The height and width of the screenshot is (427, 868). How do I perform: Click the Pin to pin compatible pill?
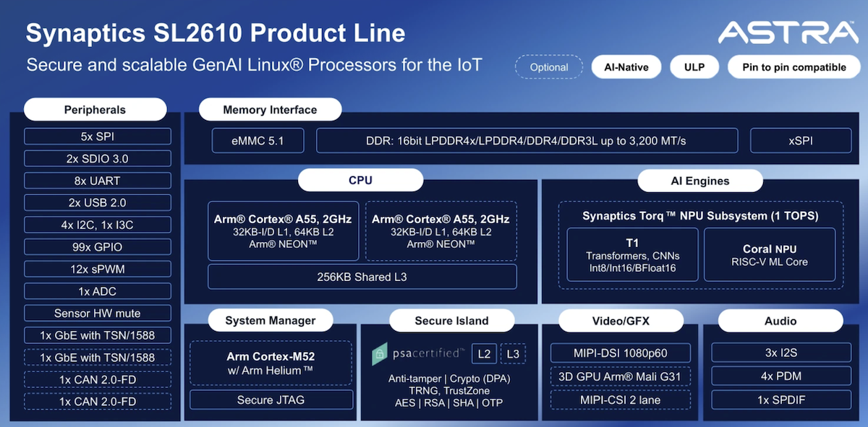pos(793,67)
